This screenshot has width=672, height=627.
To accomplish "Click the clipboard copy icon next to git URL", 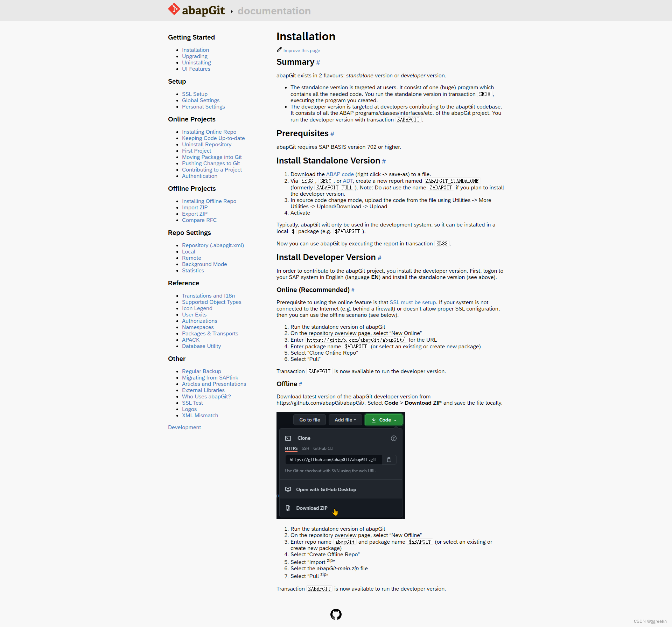I will 389,460.
